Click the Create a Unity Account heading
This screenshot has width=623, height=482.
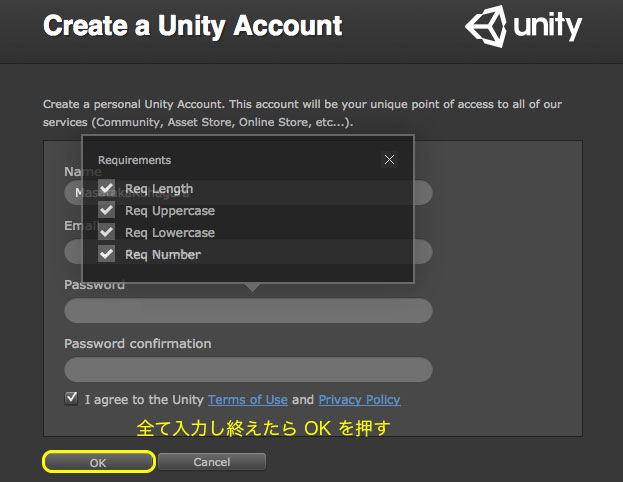coord(192,26)
